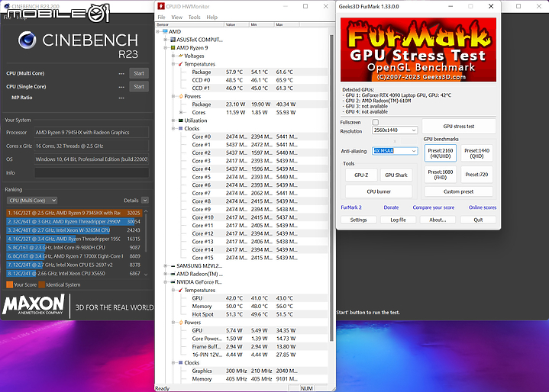The width and height of the screenshot is (549, 392).
Task: Start the CPU (Single Core) test
Action: pyautogui.click(x=139, y=86)
